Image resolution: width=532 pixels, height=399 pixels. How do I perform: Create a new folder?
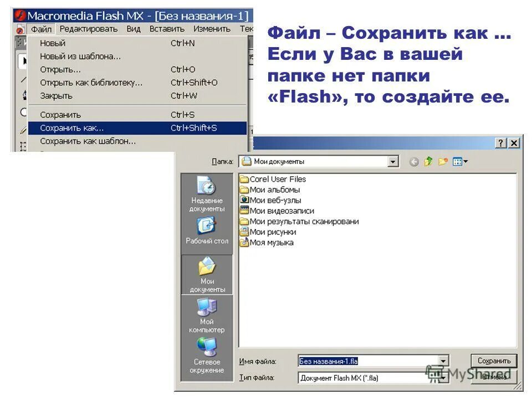coord(443,161)
